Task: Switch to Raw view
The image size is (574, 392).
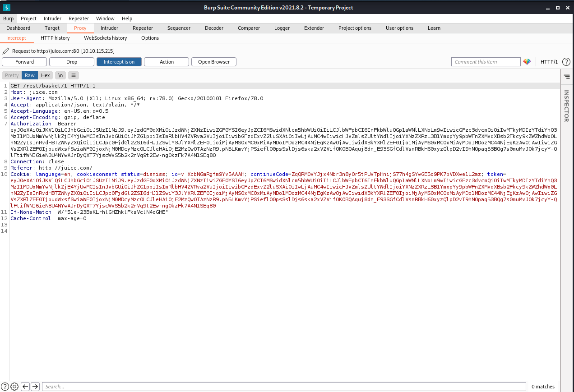Action: point(30,75)
